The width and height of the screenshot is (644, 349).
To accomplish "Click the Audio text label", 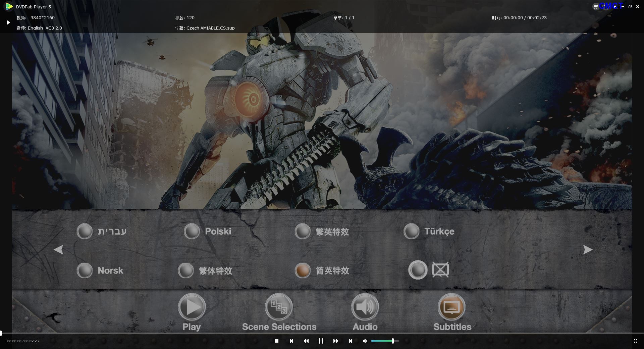I will point(365,327).
